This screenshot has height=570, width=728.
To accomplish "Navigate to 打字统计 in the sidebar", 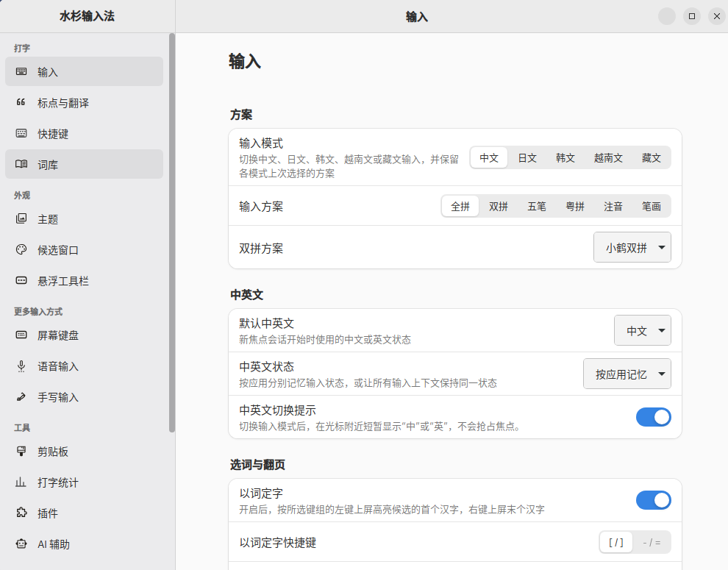I will pyautogui.click(x=84, y=482).
